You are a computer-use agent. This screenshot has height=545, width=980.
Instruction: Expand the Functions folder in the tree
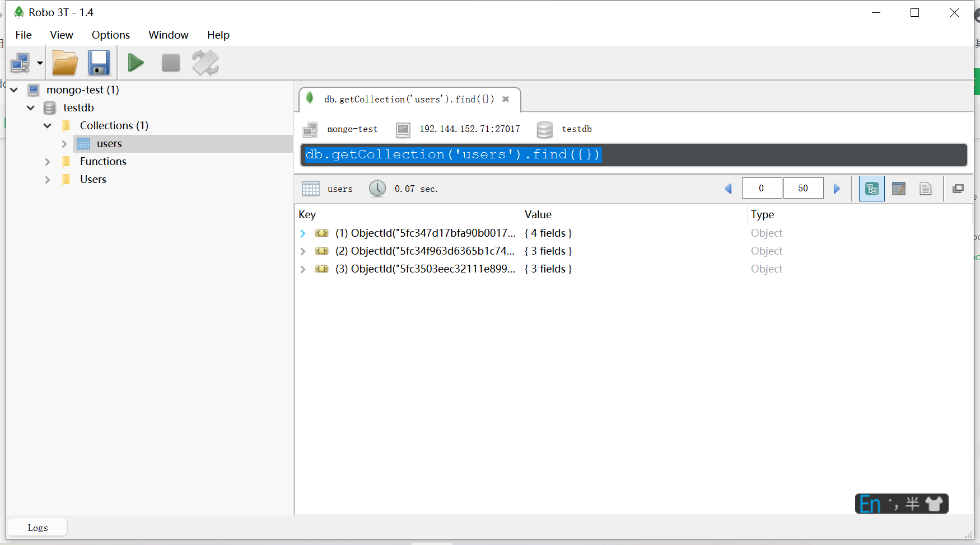click(x=48, y=162)
